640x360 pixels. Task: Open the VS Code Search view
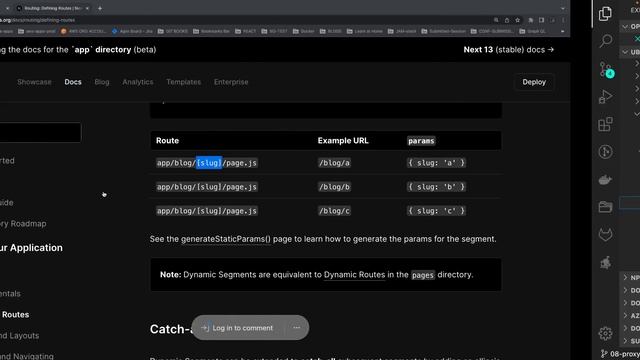[606, 41]
